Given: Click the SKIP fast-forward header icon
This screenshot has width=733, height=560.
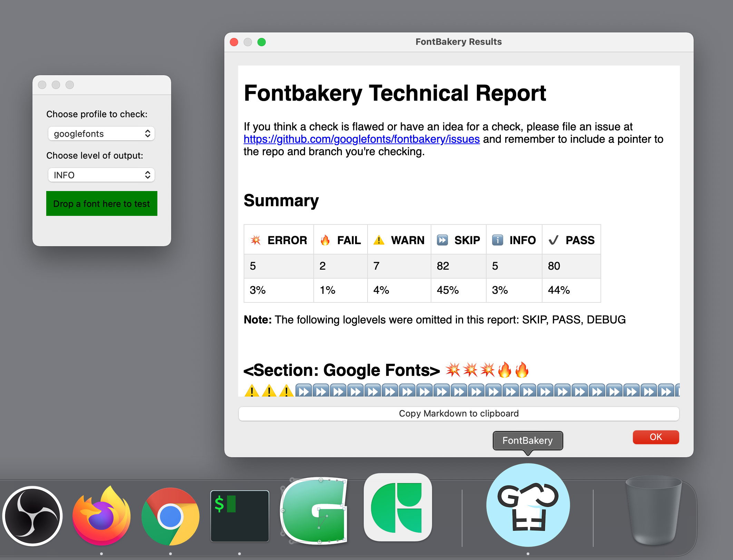Looking at the screenshot, I should 443,240.
